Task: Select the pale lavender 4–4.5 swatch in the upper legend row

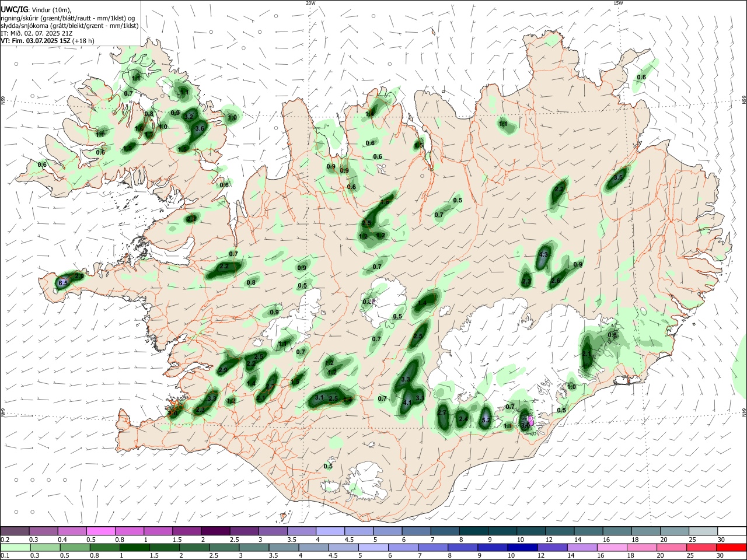Action: 330,531
